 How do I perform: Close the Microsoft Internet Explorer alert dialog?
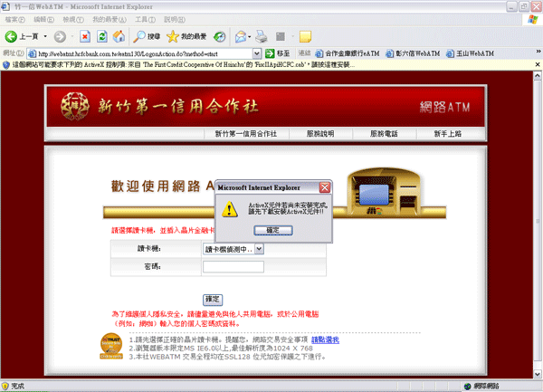click(x=325, y=187)
